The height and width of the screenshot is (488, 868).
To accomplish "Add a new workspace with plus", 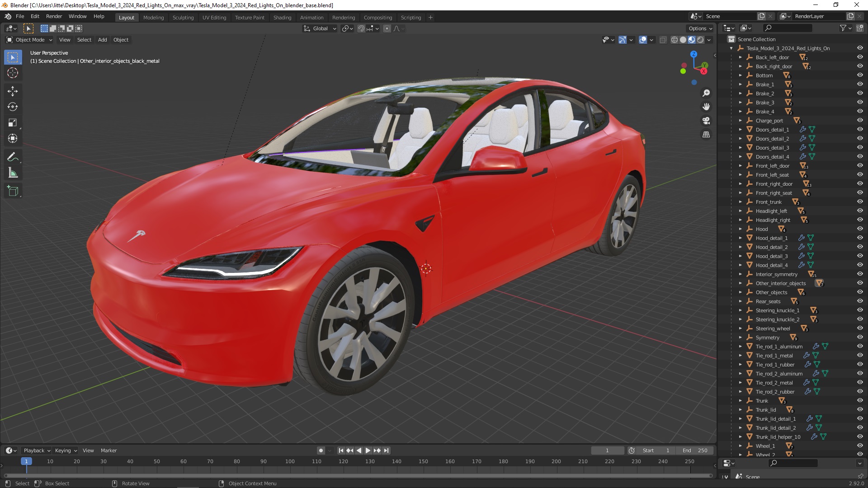I will pyautogui.click(x=430, y=18).
